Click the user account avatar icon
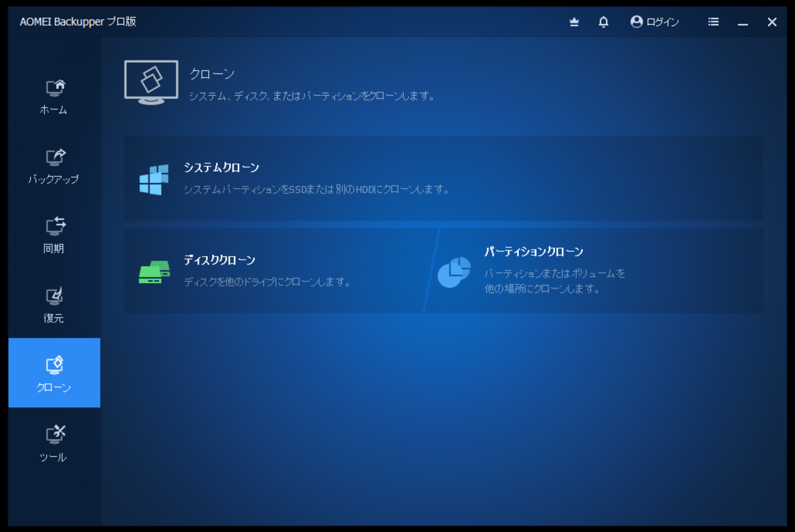Image resolution: width=795 pixels, height=532 pixels. coord(637,22)
